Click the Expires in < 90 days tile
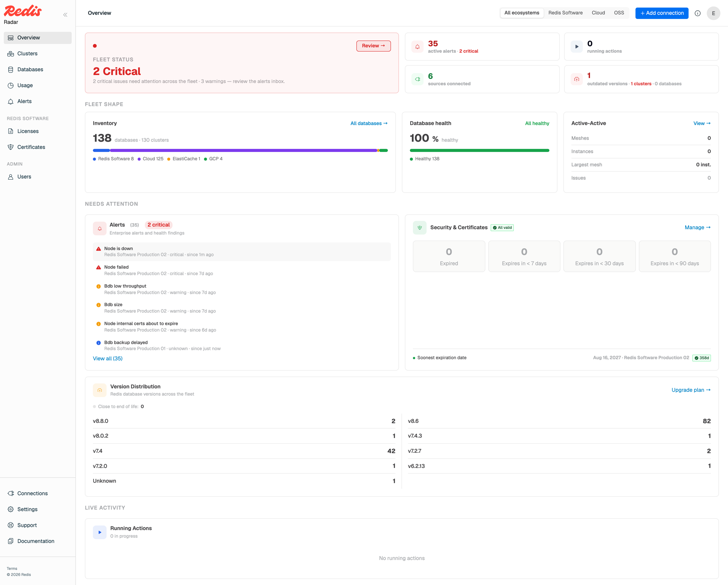The width and height of the screenshot is (728, 585). click(x=675, y=256)
